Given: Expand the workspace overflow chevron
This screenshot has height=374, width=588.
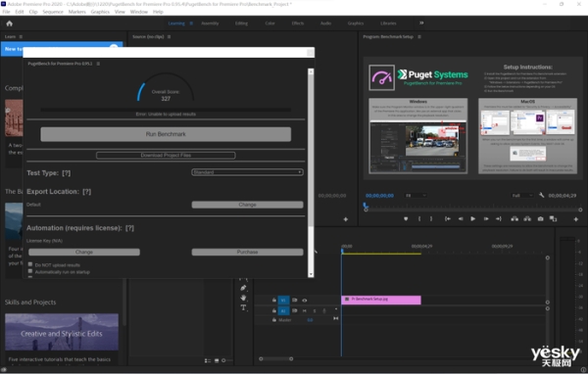Looking at the screenshot, I should [x=421, y=23].
